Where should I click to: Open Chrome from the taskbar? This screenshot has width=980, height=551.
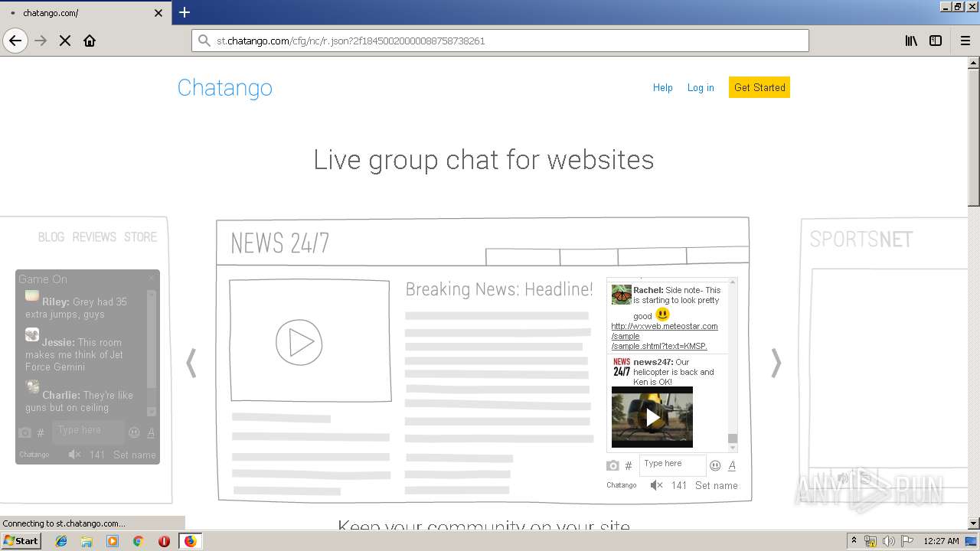click(x=138, y=541)
